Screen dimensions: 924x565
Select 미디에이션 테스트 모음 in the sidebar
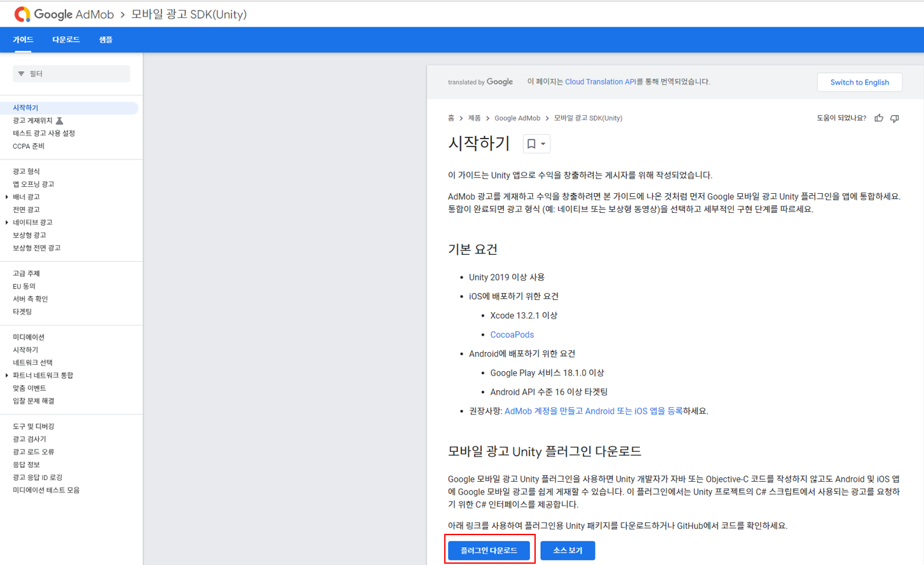tap(46, 490)
